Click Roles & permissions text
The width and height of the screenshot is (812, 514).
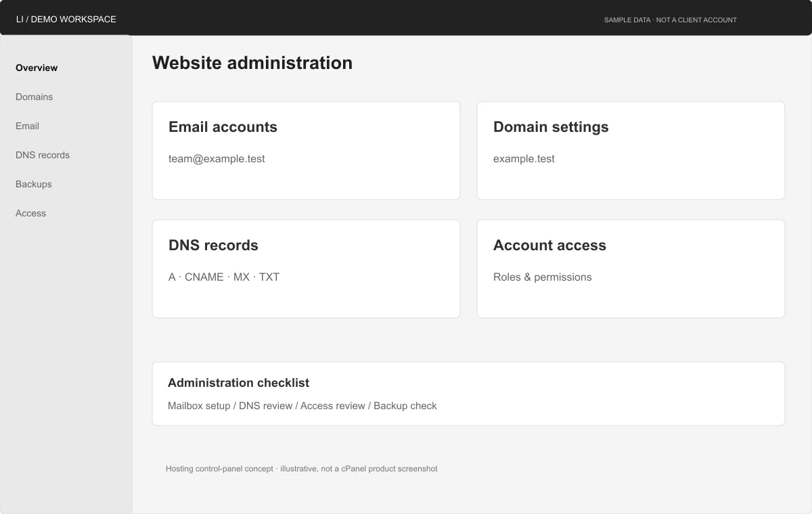click(543, 277)
